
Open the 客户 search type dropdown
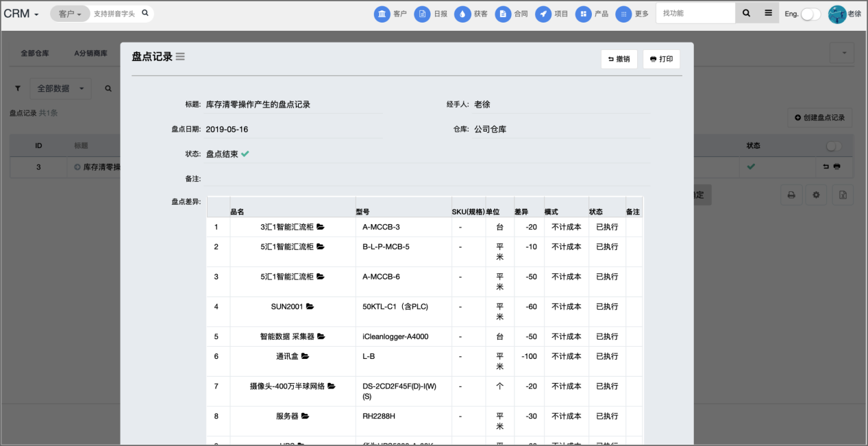click(70, 14)
